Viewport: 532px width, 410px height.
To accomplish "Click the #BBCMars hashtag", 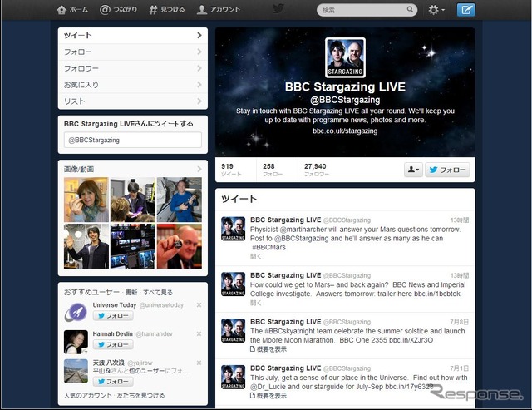I will [x=268, y=248].
